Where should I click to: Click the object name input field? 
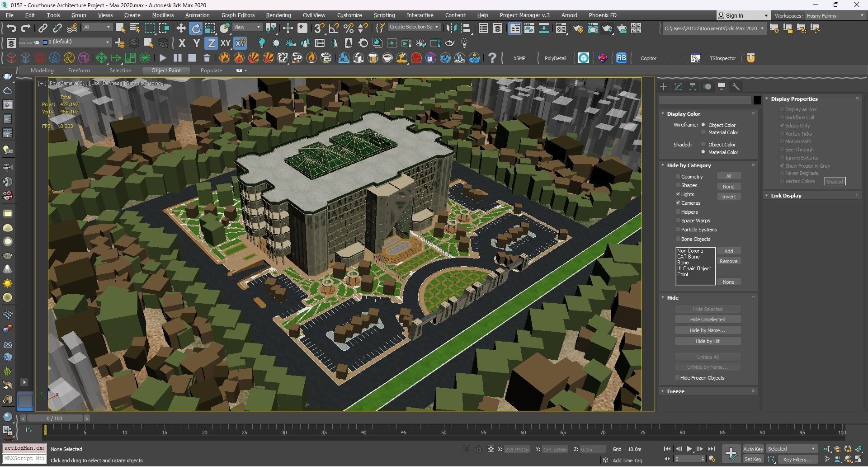coord(705,100)
